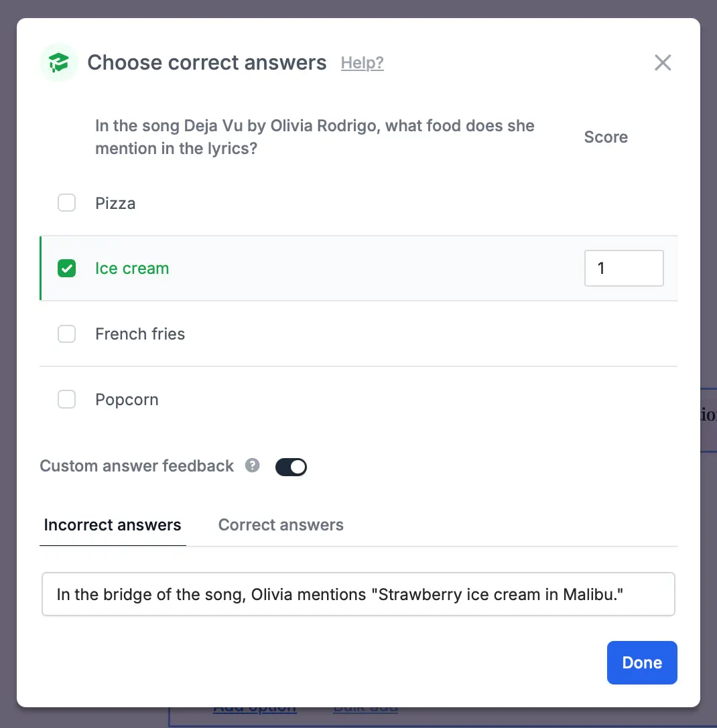The height and width of the screenshot is (728, 717).
Task: Close the Choose correct answers dialog
Action: pos(663,62)
